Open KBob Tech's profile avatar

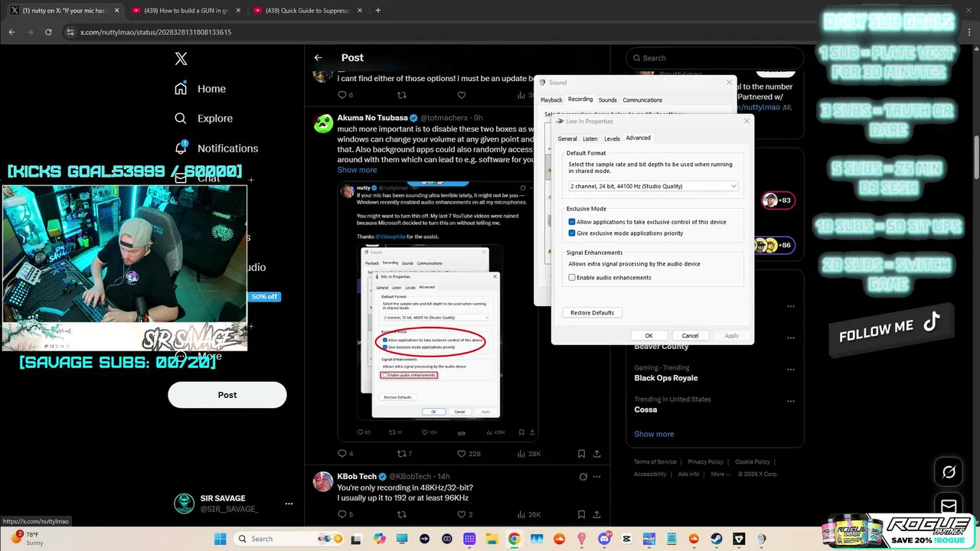323,481
